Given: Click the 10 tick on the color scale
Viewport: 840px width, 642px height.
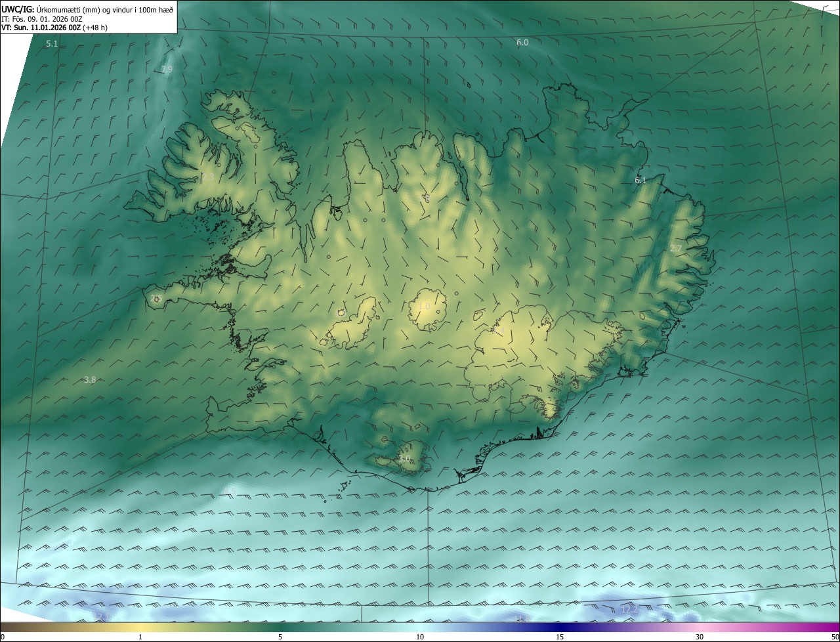Looking at the screenshot, I should click(420, 637).
